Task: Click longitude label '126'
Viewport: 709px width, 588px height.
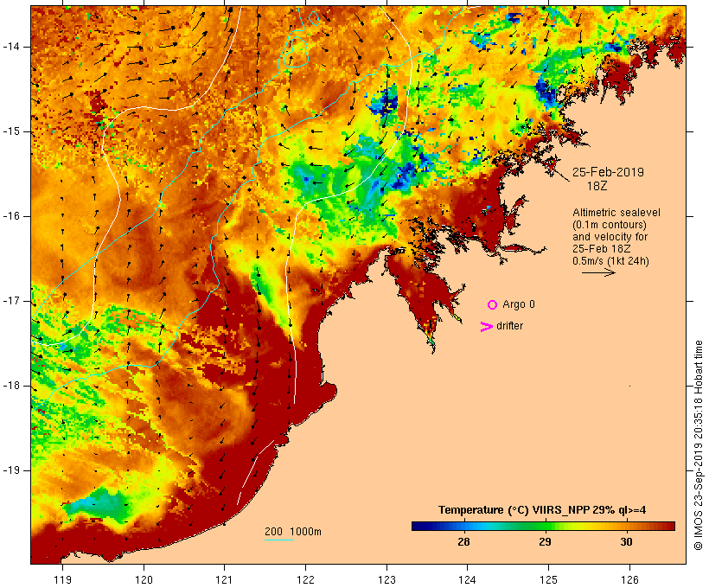Action: [629, 579]
